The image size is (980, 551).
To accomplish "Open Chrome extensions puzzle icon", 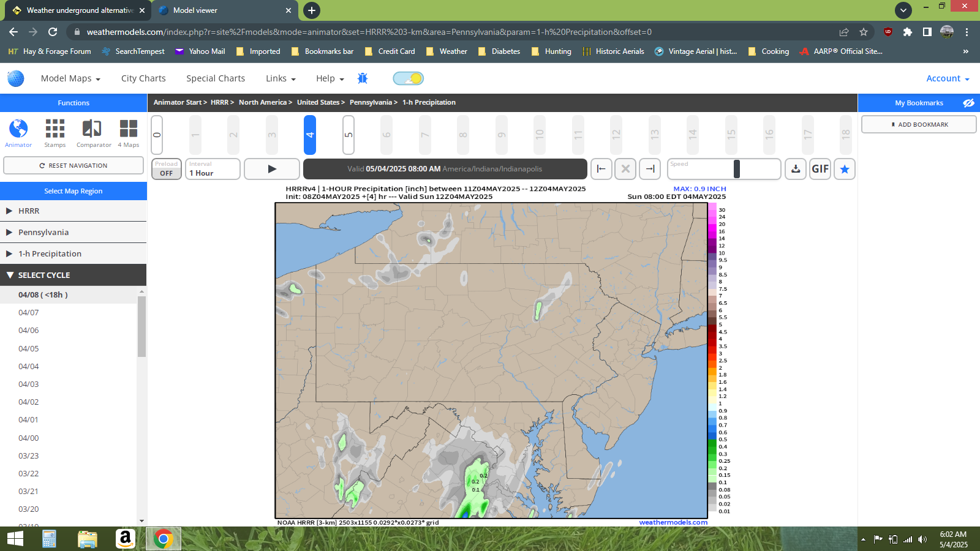I will [908, 32].
